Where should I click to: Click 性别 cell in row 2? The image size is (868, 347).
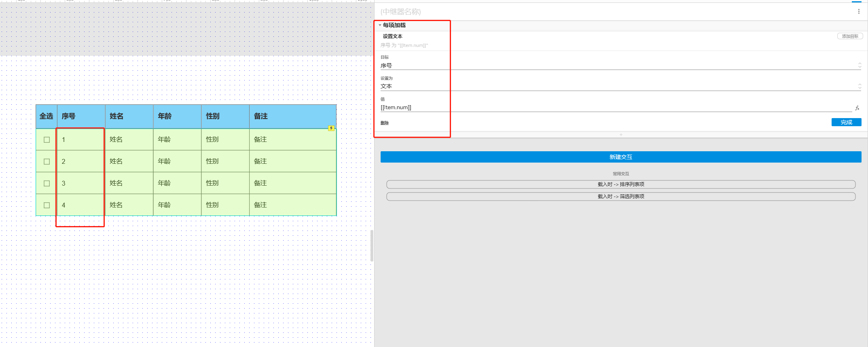click(x=225, y=161)
